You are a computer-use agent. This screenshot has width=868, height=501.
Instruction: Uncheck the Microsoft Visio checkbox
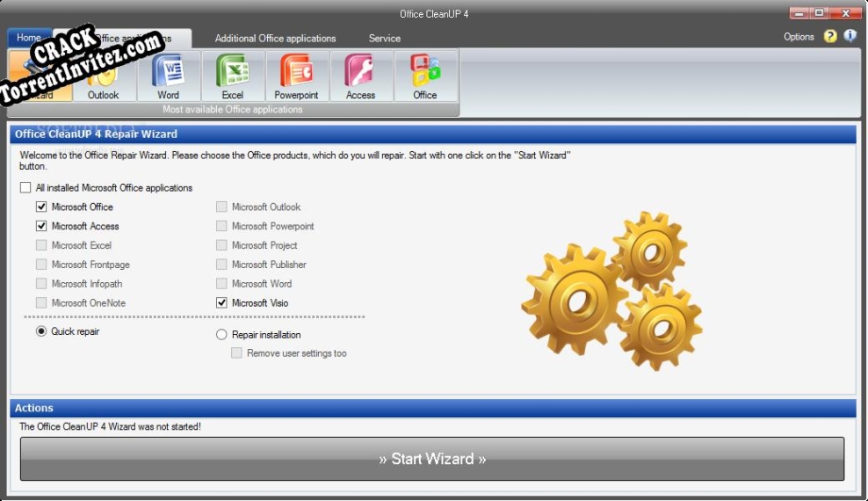221,303
